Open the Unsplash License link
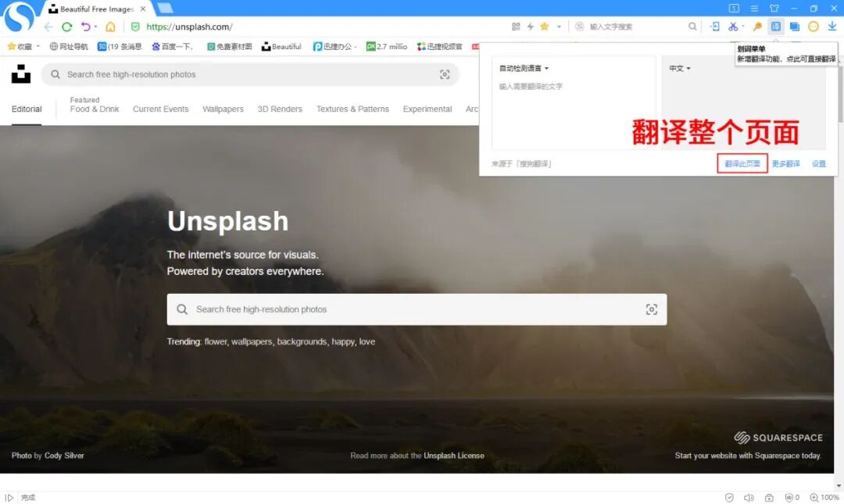 click(454, 456)
